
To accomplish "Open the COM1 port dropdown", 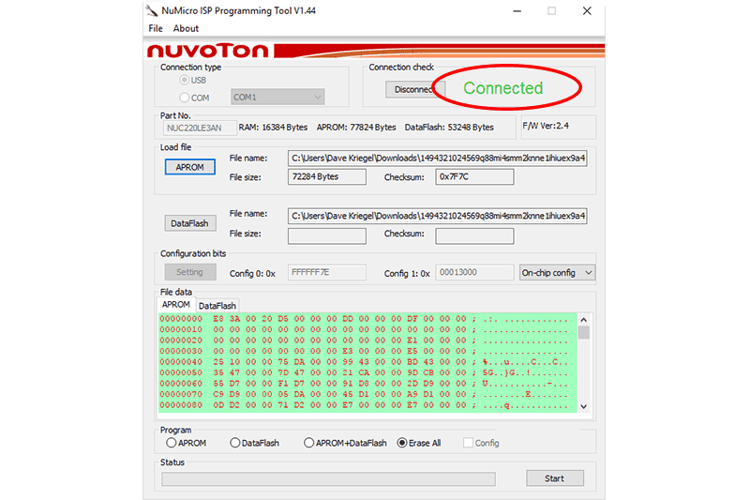I will (x=277, y=97).
